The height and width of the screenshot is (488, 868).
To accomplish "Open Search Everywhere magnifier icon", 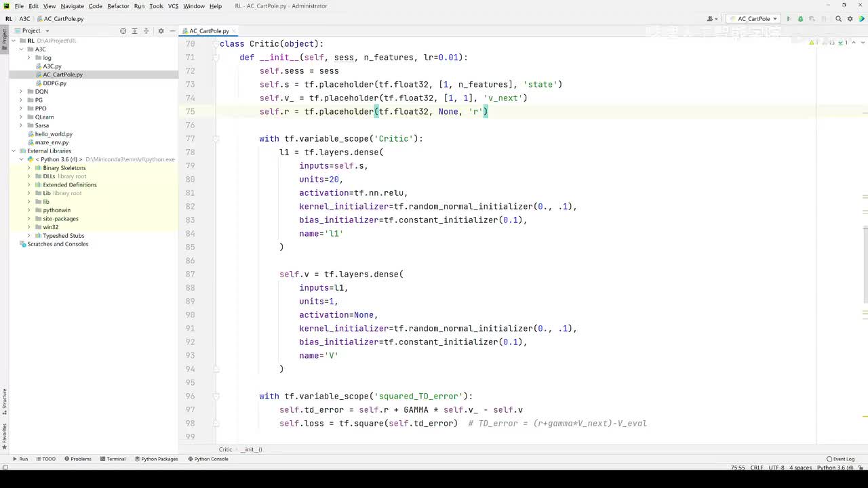I will click(839, 19).
